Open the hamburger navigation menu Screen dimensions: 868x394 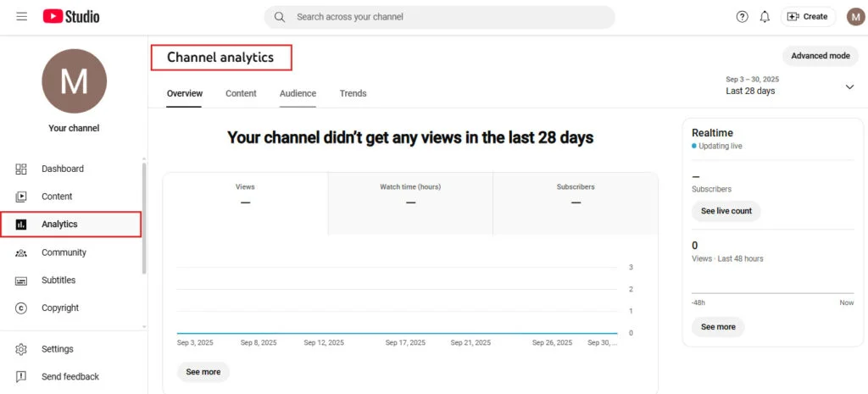[21, 17]
